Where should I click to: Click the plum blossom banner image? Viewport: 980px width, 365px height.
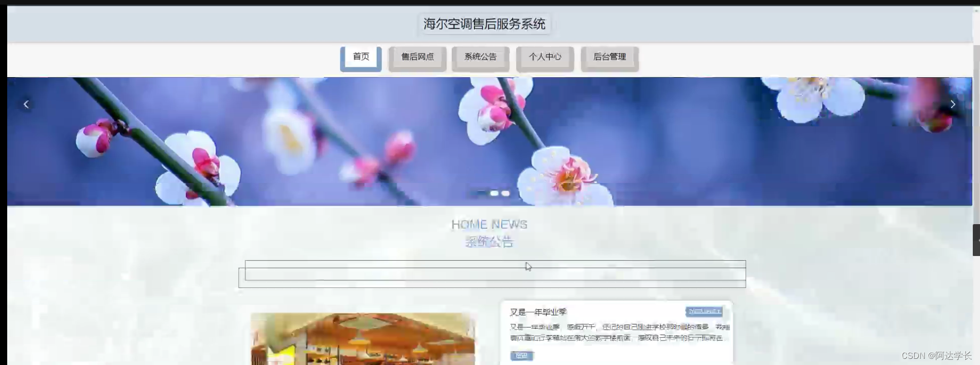[x=489, y=141]
